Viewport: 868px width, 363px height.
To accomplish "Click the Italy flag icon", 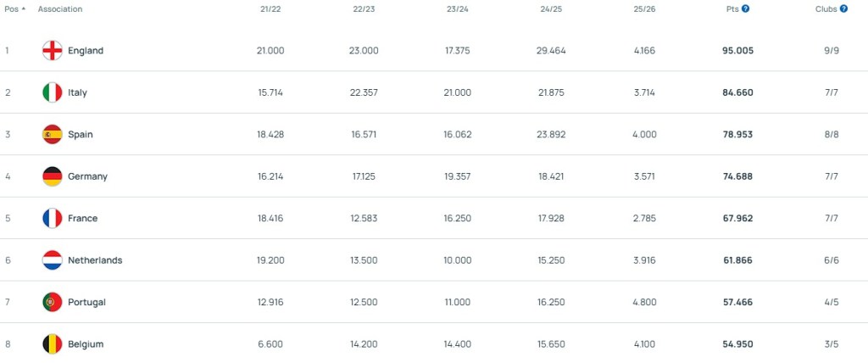I will [53, 92].
